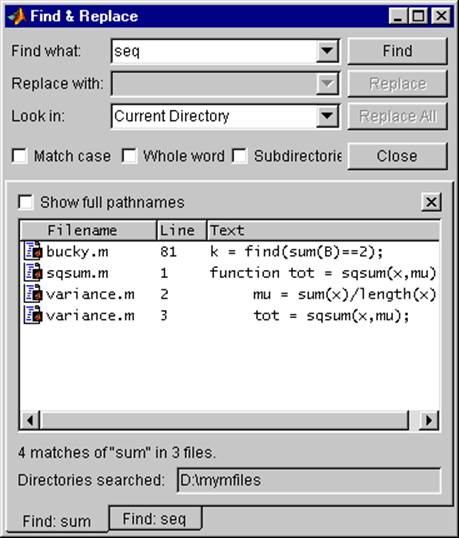Click the variance.m icon on line 2
This screenshot has width=459, height=538.
point(33,294)
